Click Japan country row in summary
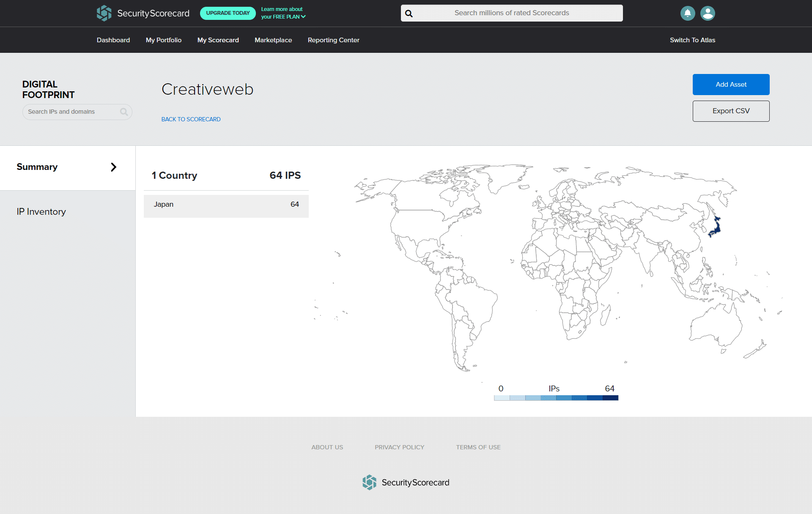The height and width of the screenshot is (514, 812). [226, 203]
